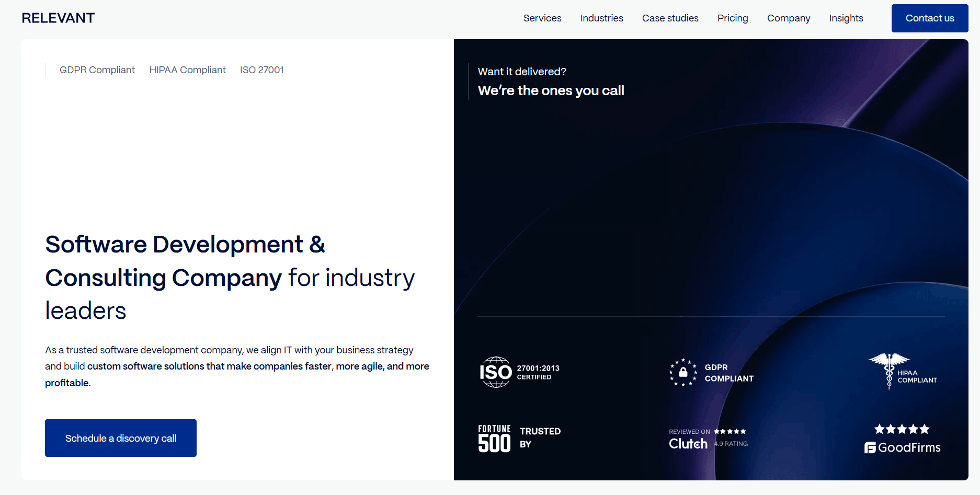The image size is (980, 495).
Task: Click the 4.9 RATING text
Action: 731,444
